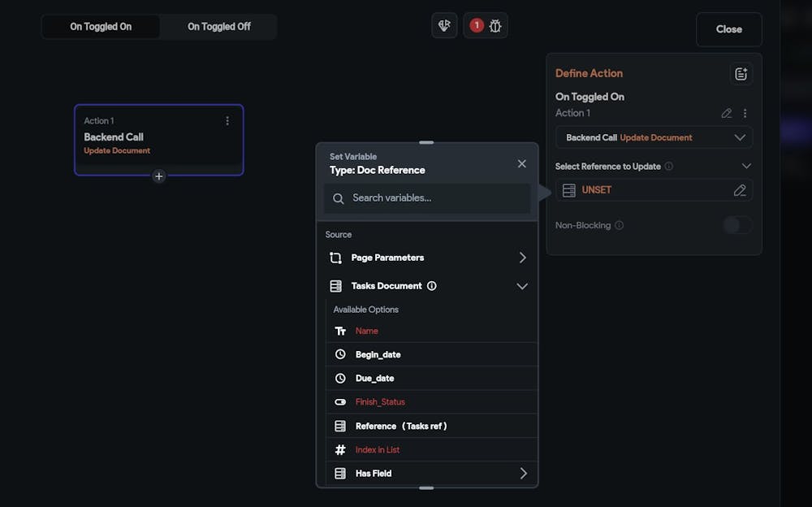Viewport: 812px width, 507px height.
Task: Click the hash icon beside Index in List
Action: point(340,450)
